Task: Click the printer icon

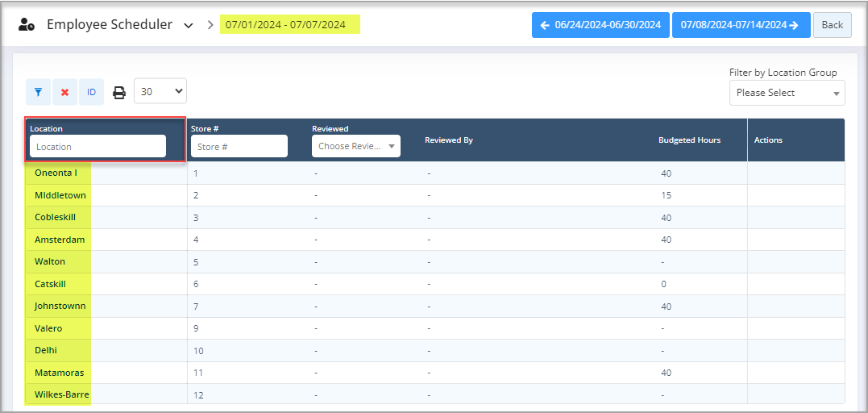Action: tap(119, 92)
